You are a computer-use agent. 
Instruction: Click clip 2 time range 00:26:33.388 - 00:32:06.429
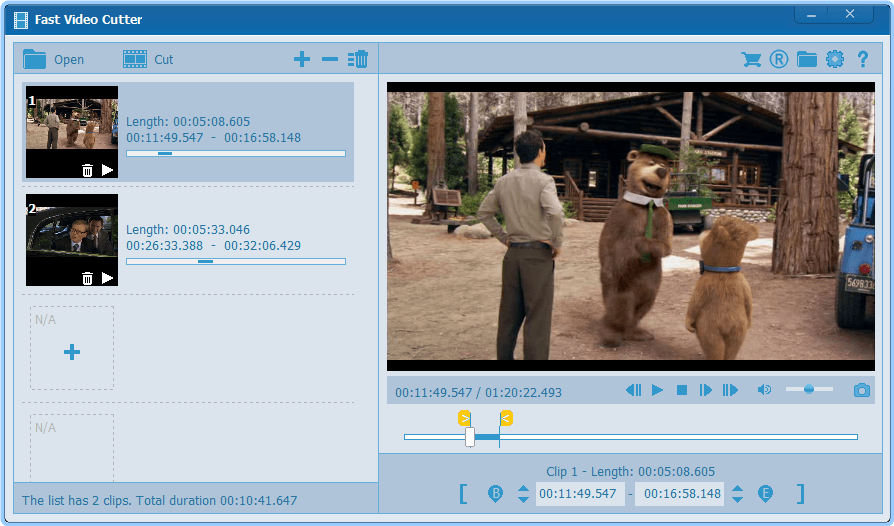pos(214,246)
